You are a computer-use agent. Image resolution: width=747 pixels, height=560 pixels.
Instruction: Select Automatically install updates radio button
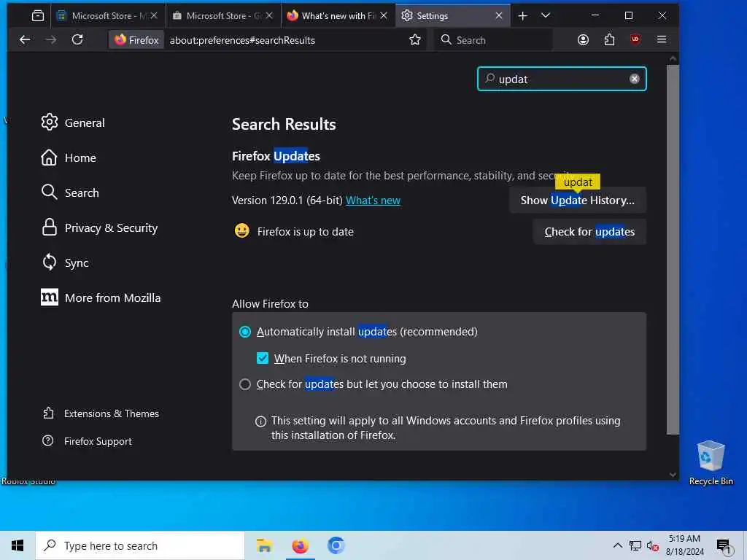point(245,332)
